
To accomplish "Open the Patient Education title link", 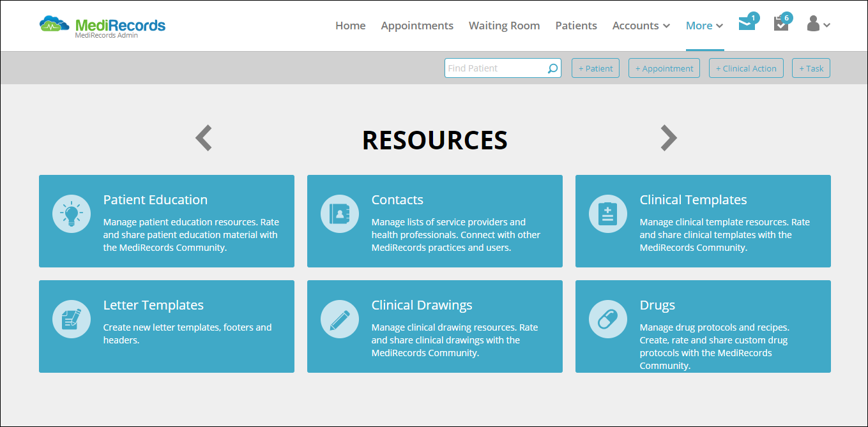I will click(x=155, y=200).
